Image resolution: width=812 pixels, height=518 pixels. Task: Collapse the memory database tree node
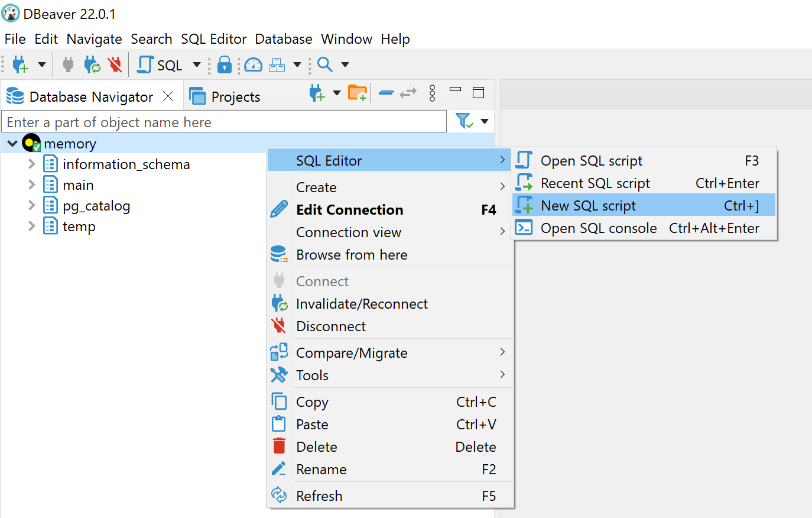tap(12, 143)
